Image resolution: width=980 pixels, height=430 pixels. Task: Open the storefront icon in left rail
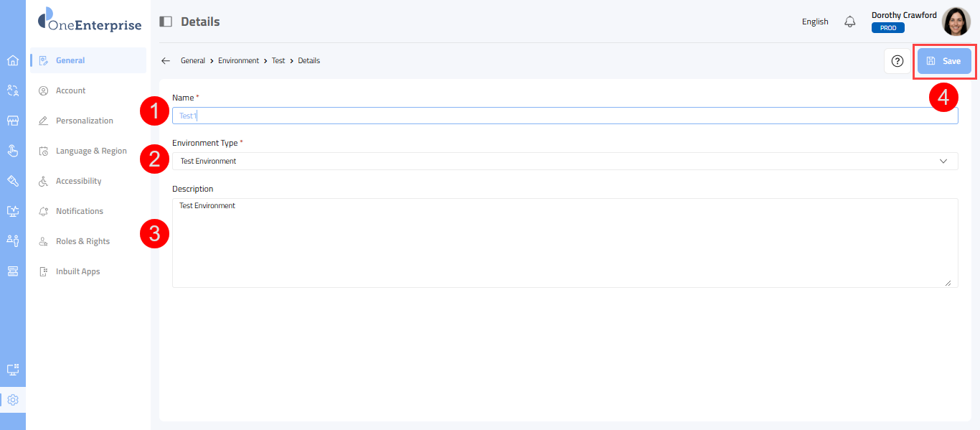coord(12,121)
